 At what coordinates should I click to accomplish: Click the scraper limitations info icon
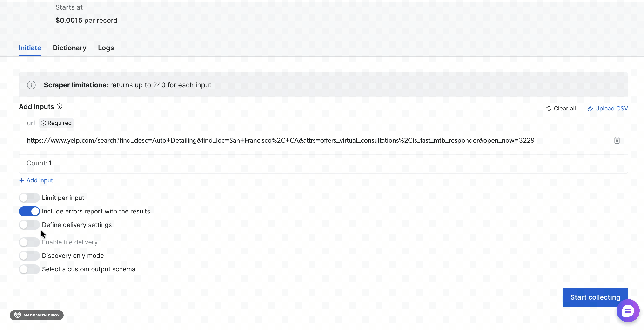[31, 85]
